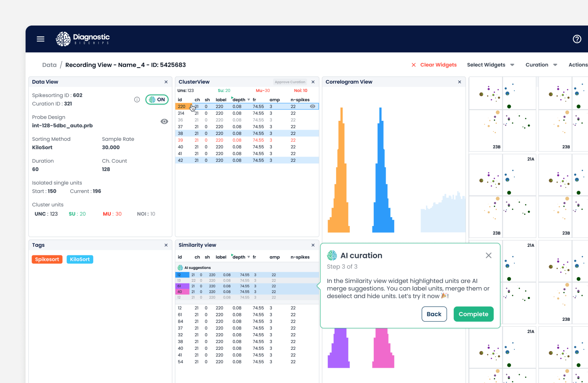Screen dimensions: 588x383
Task: Sort Similarity view by depth arrow
Action: pos(249,257)
